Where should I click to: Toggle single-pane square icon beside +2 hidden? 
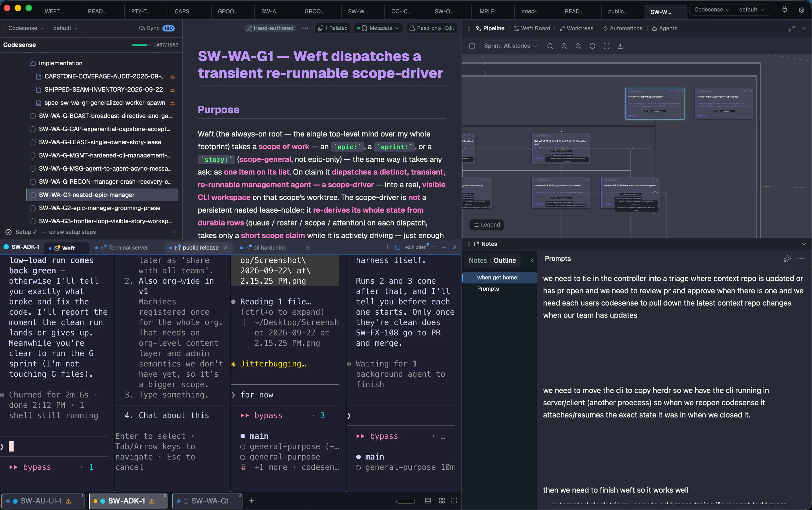click(398, 248)
